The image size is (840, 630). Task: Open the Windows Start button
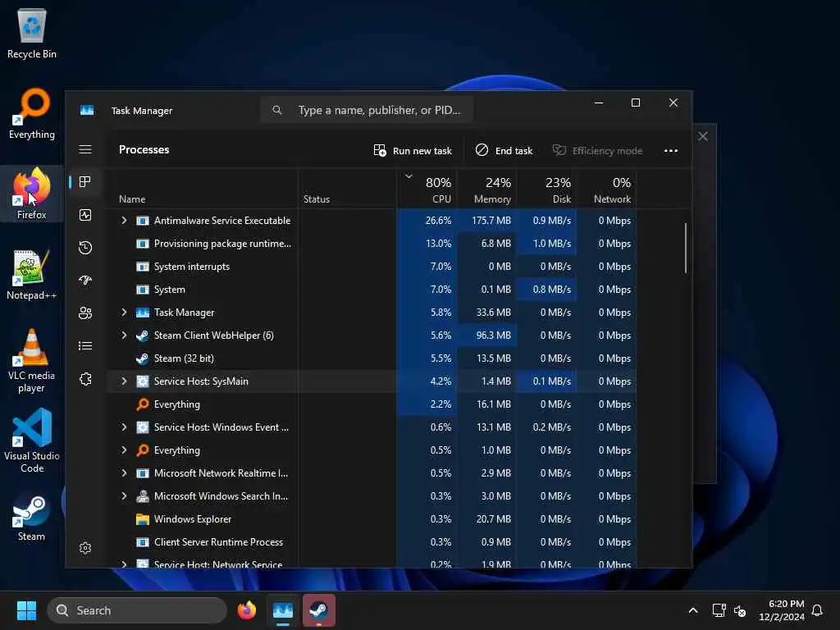[x=26, y=610]
